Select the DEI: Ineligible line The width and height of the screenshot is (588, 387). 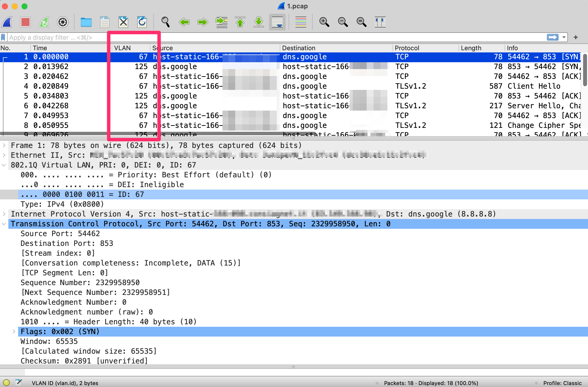(x=303, y=184)
